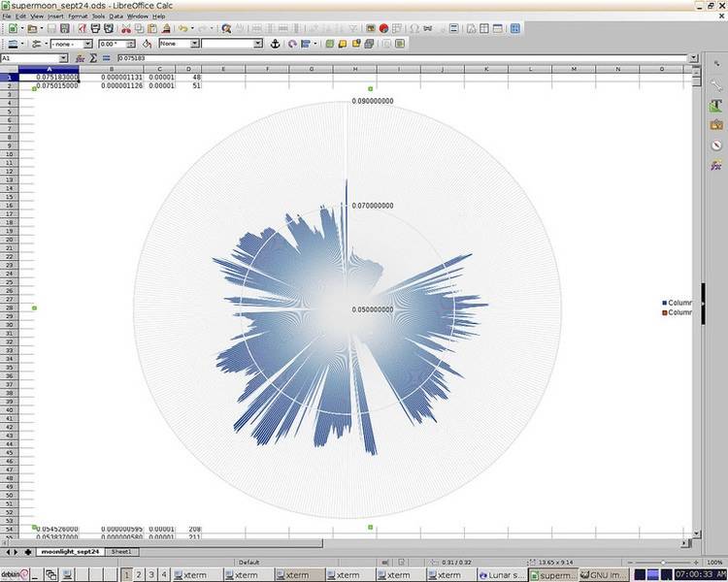728x582 pixels.
Task: Open Print Preview icon
Action: (x=109, y=29)
